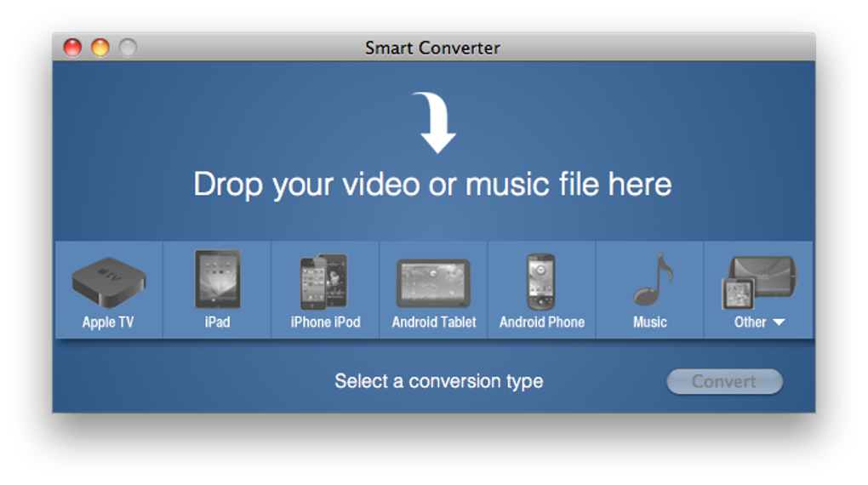Choose the Android Phone preset
868x485 pixels.
coord(541,290)
